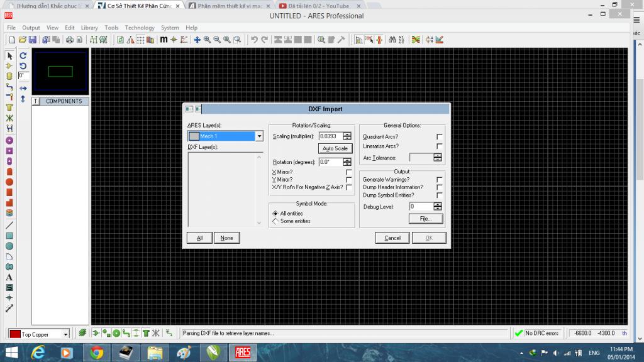The height and width of the screenshot is (362, 644).
Task: Click the Redo arrow icon
Action: pos(265,40)
